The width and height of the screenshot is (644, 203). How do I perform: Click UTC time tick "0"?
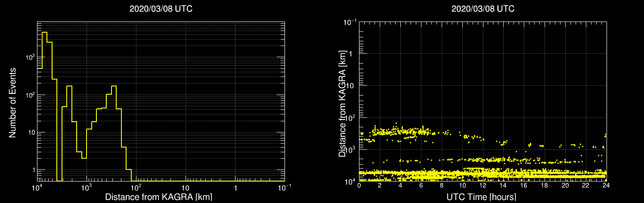tap(359, 185)
